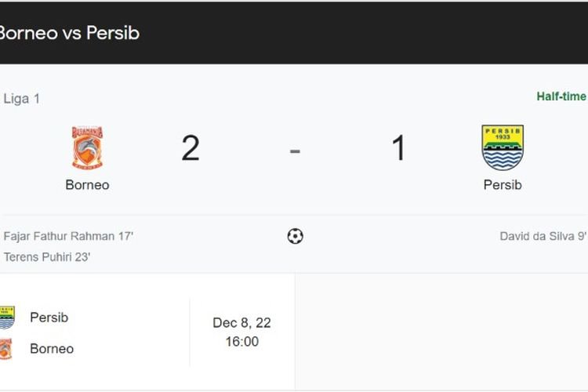Click the small Borneo logo in fixture card
This screenshot has height=392, width=588.
pyautogui.click(x=6, y=349)
